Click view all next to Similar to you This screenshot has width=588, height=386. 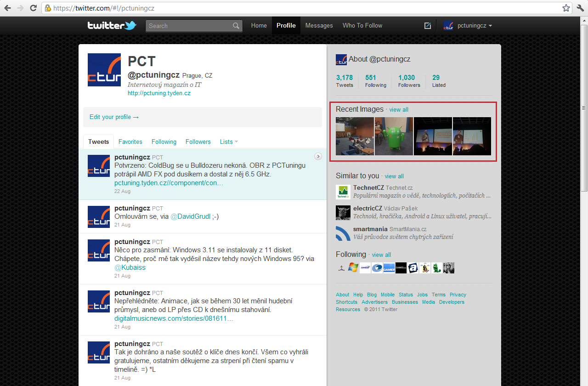[394, 176]
